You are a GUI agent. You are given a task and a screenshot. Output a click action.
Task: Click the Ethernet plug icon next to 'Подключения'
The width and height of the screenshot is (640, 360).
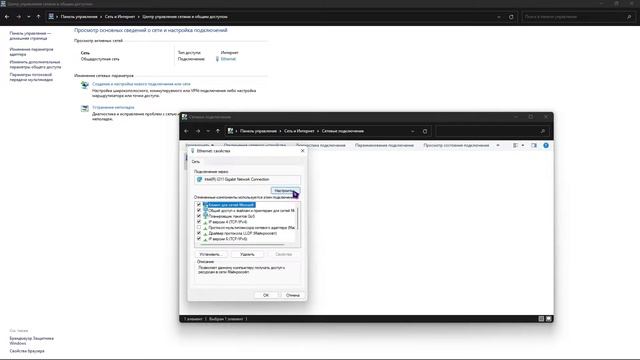pos(217,59)
